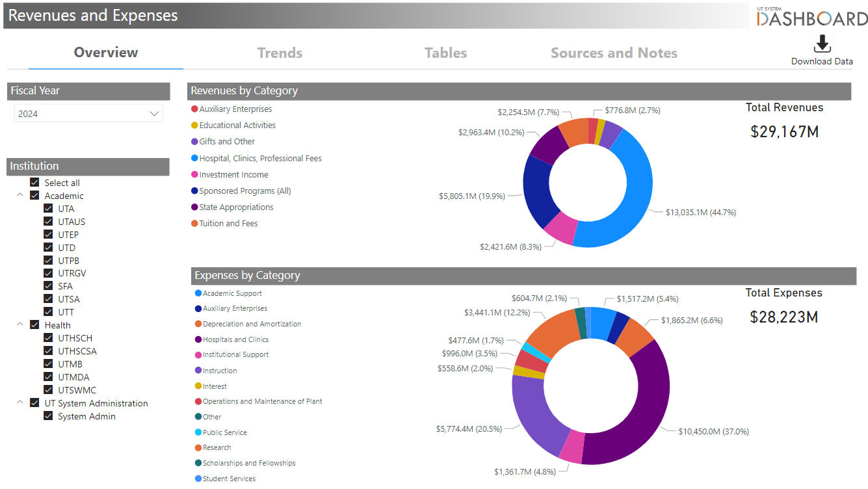This screenshot has width=868, height=489.
Task: Uncheck the UTD checkbox
Action: click(48, 247)
